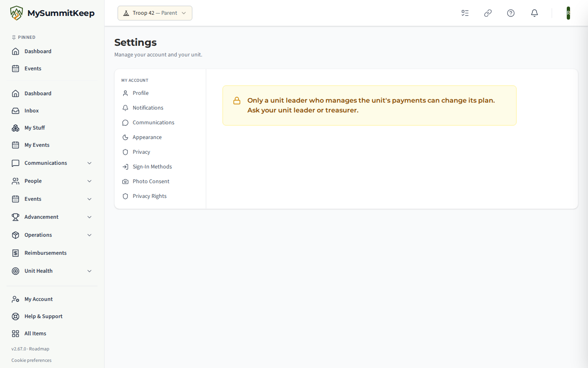Viewport: 588px width, 368px height.
Task: Expand the Communications sidebar section
Action: pos(52,163)
